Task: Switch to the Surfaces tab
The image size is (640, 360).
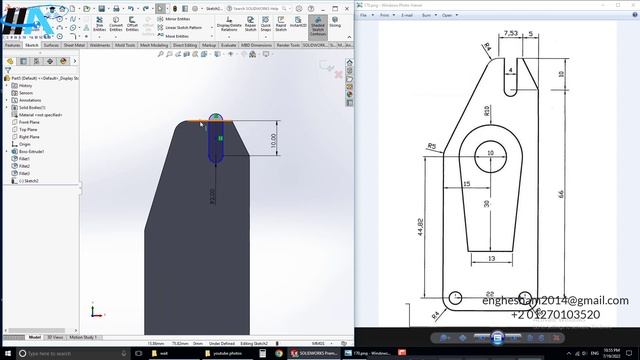Action: 51,45
